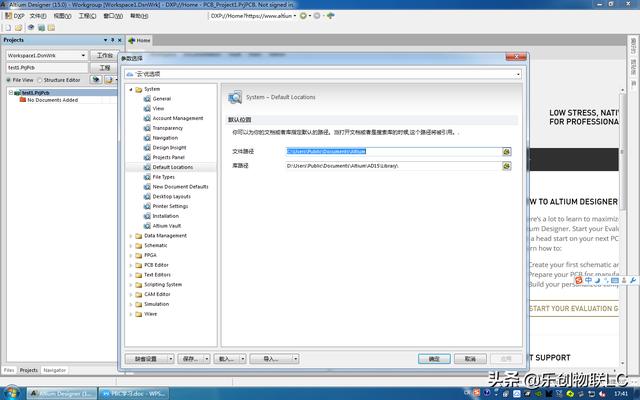640x400 pixels.
Task: Open the File Types preferences page
Action: coord(163,177)
